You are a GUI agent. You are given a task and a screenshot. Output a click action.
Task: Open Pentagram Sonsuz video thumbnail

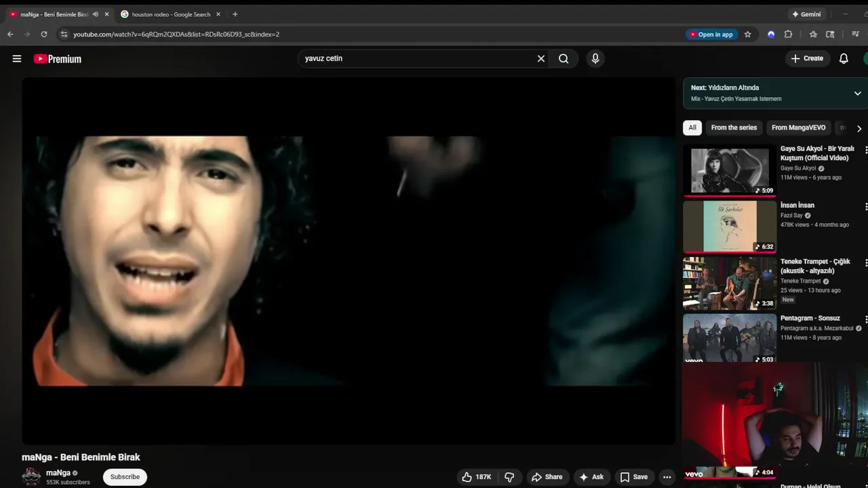coord(730,338)
